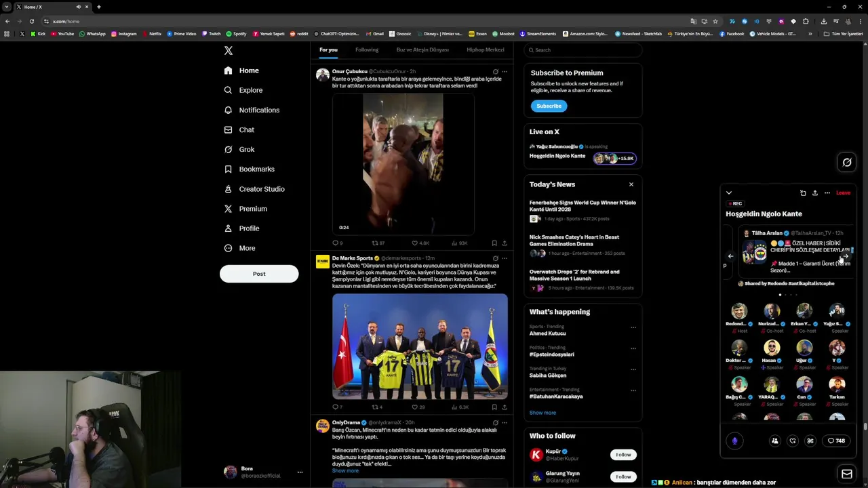868x488 pixels.
Task: Toggle the Space microphone
Action: pos(734,441)
